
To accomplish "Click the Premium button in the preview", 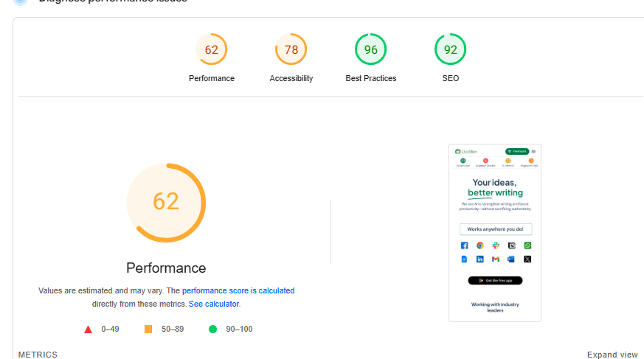I will coord(517,151).
